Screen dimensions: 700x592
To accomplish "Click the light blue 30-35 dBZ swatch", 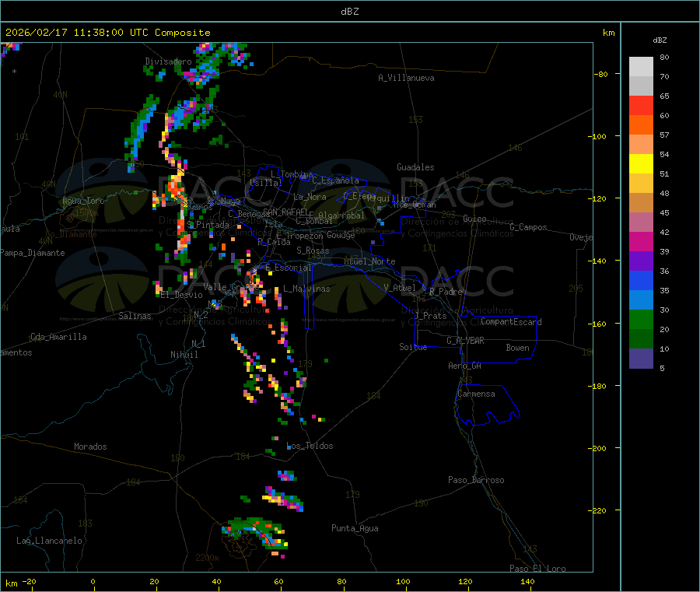I will pyautogui.click(x=641, y=300).
